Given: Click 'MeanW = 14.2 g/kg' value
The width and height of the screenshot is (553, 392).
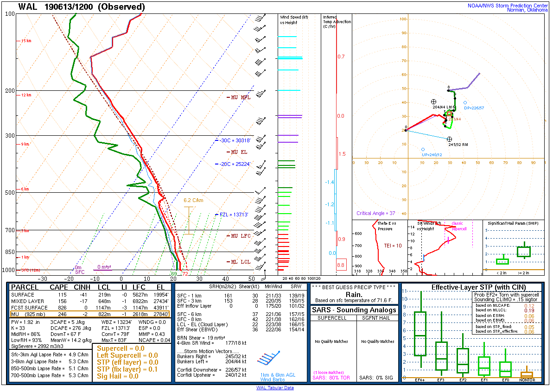Looking at the screenshot, I should 71,340.
